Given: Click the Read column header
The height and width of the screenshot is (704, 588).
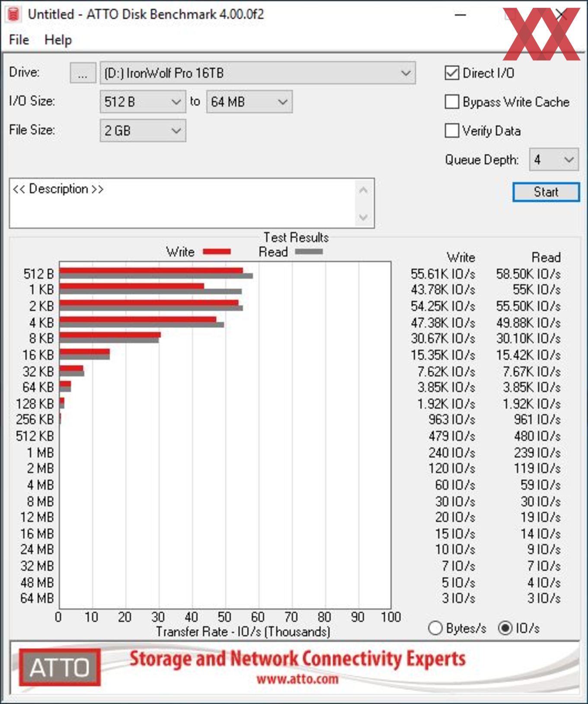Looking at the screenshot, I should (546, 257).
